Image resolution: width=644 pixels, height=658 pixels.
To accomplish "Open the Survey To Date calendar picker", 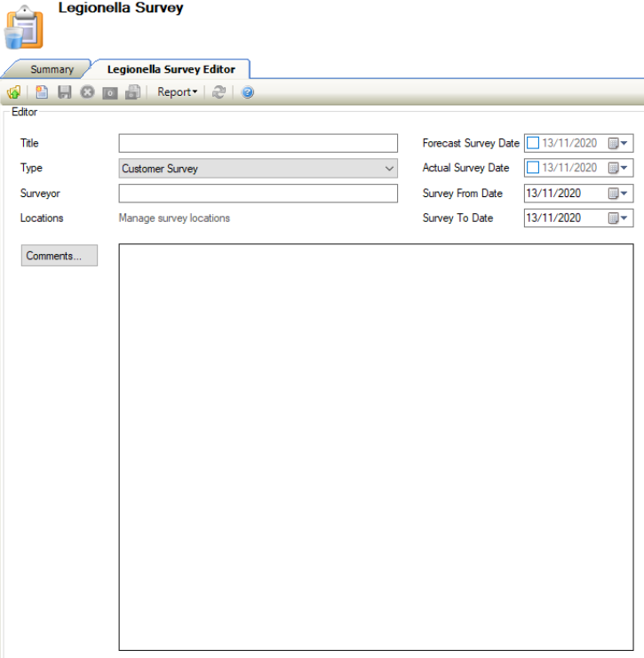I will (x=618, y=218).
